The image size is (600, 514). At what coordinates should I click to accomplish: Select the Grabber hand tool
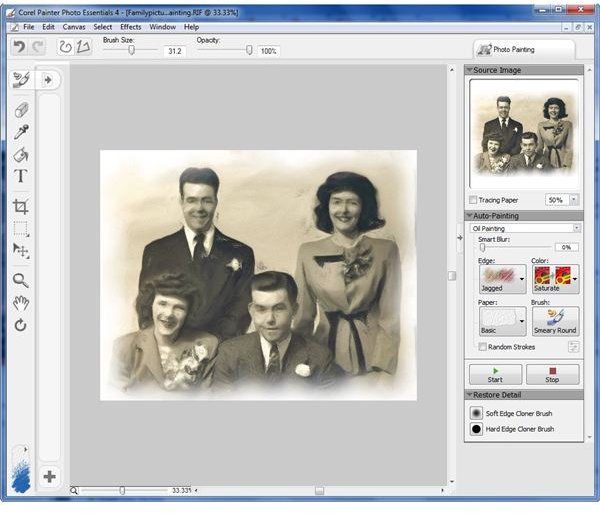pos(21,303)
